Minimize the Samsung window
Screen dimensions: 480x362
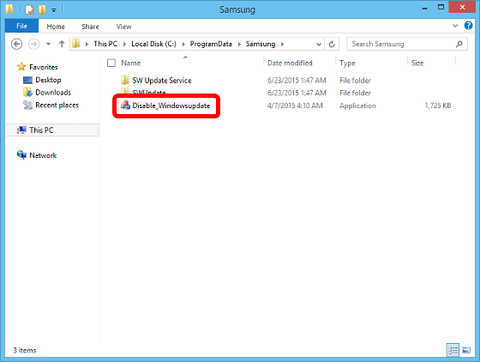[x=425, y=8]
